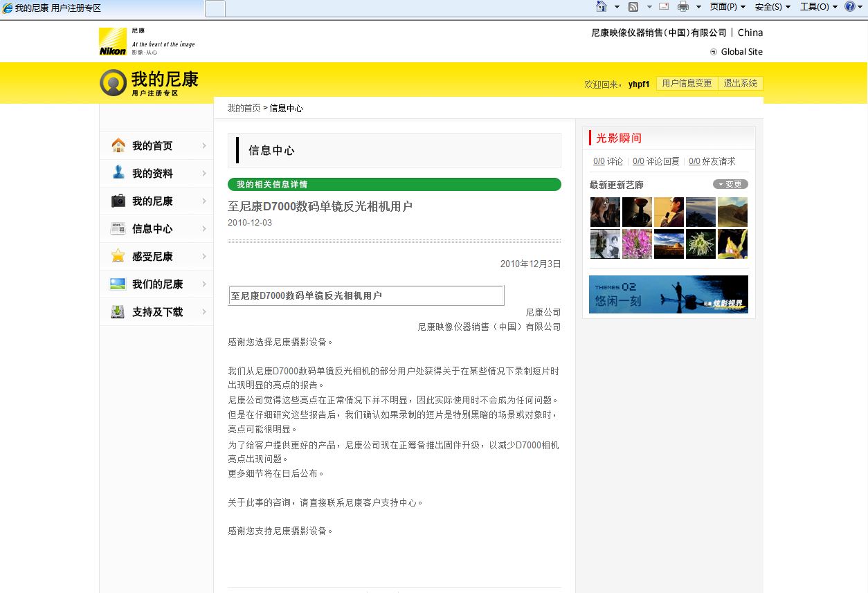Open 我们的尼康 in the left sidebar
Image resolution: width=868 pixels, height=593 pixels.
click(157, 284)
